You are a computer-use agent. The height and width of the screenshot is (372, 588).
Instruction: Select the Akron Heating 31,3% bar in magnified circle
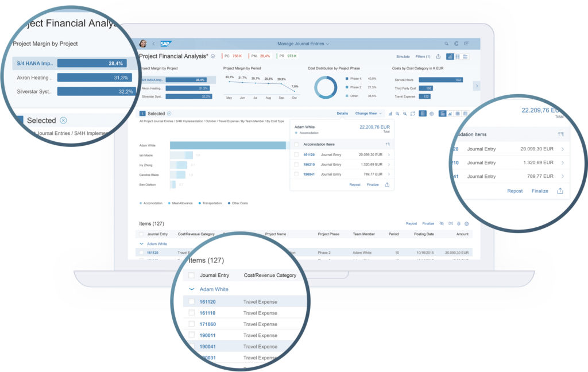(95, 77)
